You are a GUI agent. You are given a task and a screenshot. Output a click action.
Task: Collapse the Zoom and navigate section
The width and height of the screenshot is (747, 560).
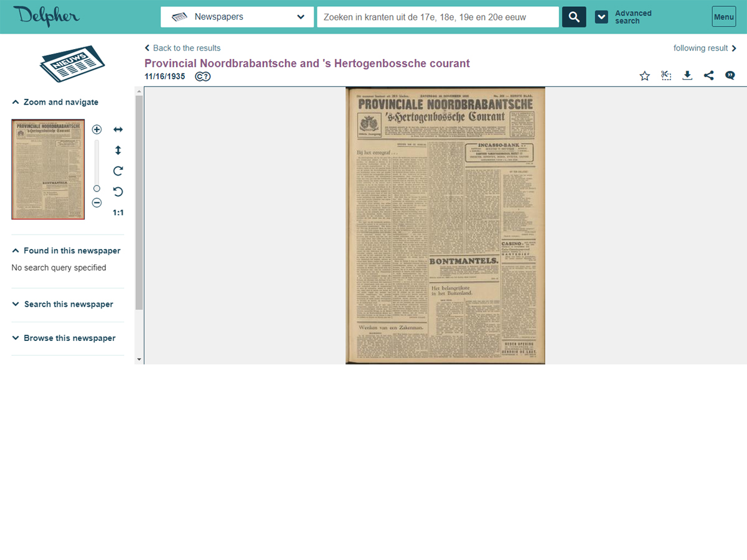[x=55, y=102]
